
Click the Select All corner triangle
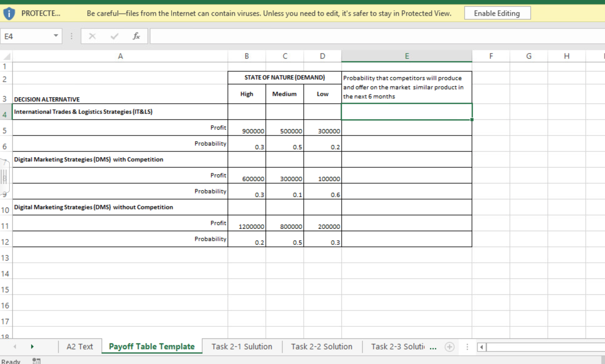tap(6, 56)
